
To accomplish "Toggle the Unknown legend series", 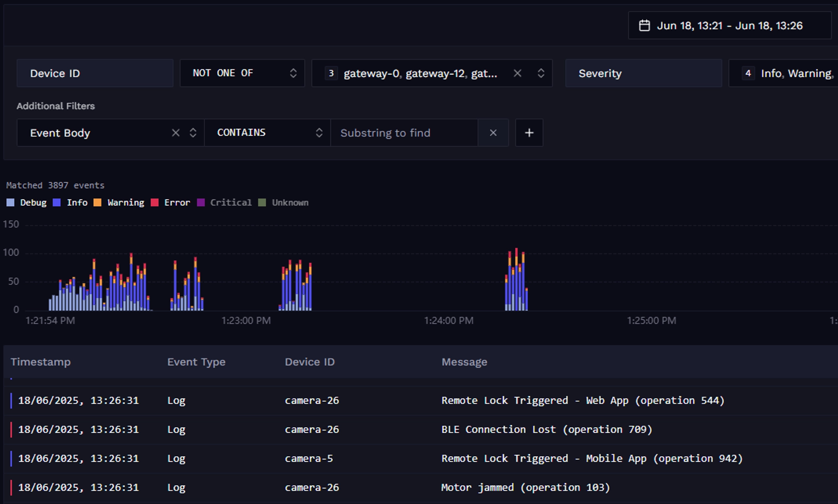I will 283,203.
